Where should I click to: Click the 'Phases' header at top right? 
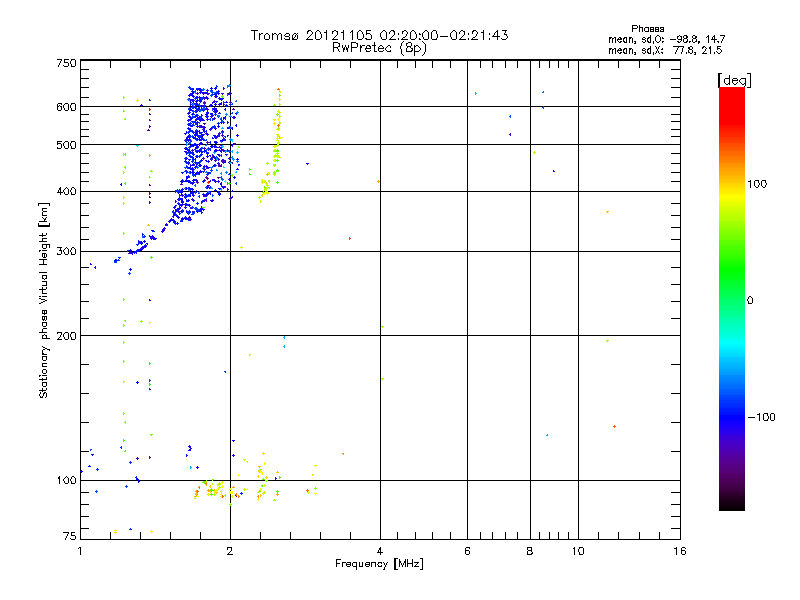click(x=647, y=29)
